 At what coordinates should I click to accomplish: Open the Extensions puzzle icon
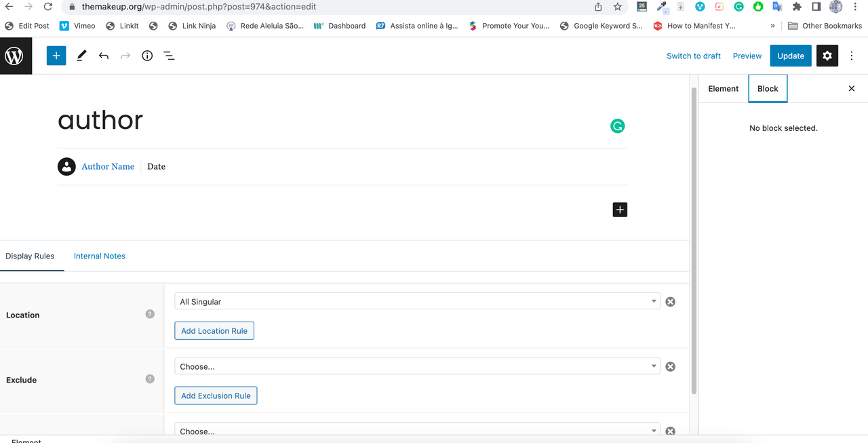click(797, 7)
